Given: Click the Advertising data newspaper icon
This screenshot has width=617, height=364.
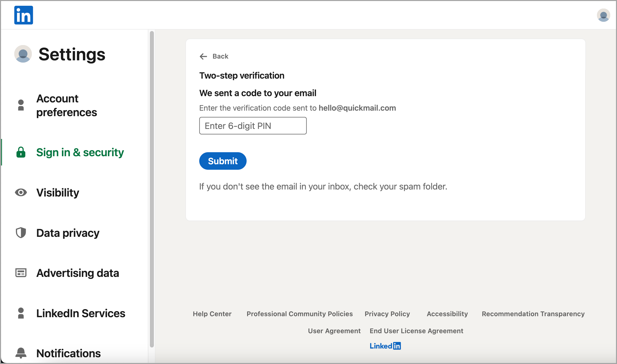Looking at the screenshot, I should coord(21,273).
